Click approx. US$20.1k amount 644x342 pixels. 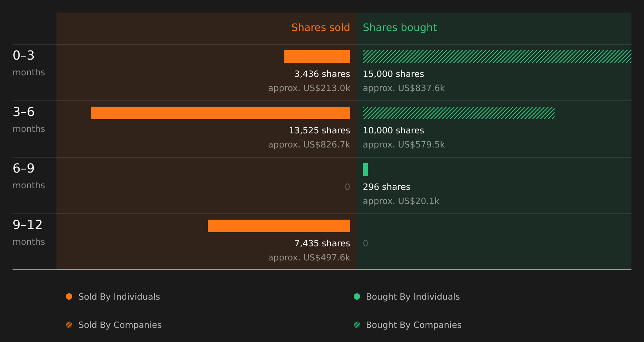(x=401, y=201)
